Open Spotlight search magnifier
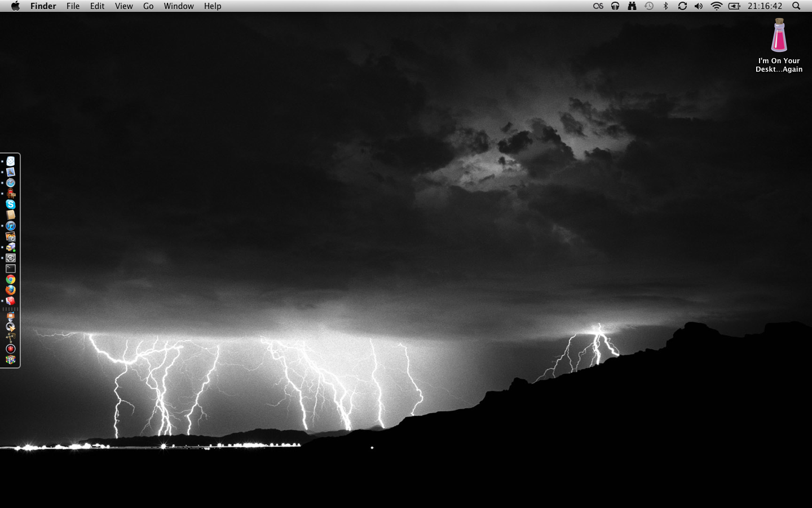This screenshot has height=508, width=812. [x=796, y=6]
